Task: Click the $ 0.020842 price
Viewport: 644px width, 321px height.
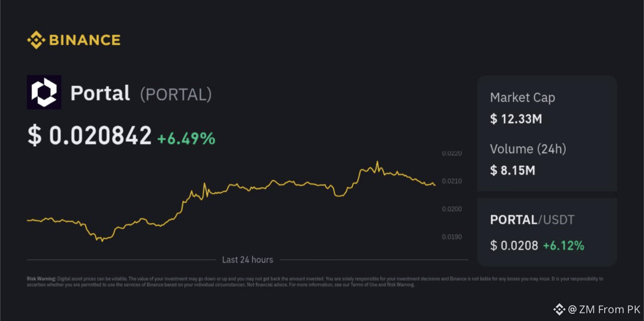Action: [x=90, y=136]
